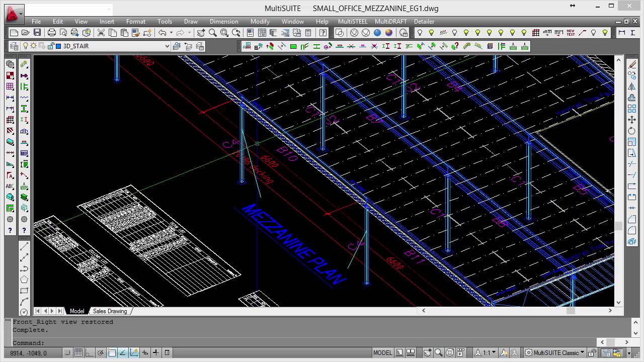This screenshot has width=644, height=362.
Task: Toggle layer lightbulb on/off for 3D_STAIR
Action: click(26, 46)
